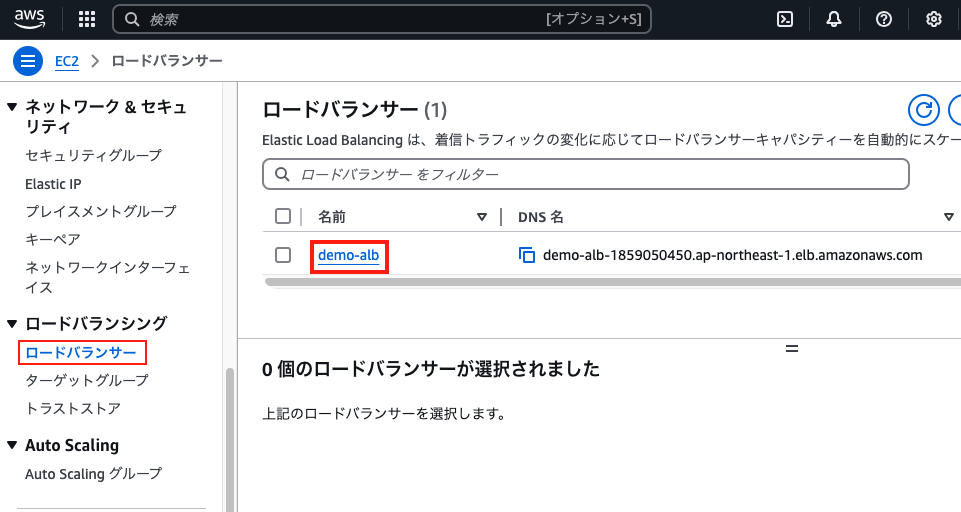Collapse the ロードバランシング section
This screenshot has height=512, width=961.
point(12,323)
